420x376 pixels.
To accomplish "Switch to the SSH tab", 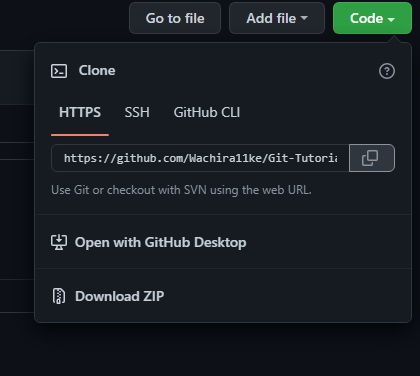I will pyautogui.click(x=137, y=112).
